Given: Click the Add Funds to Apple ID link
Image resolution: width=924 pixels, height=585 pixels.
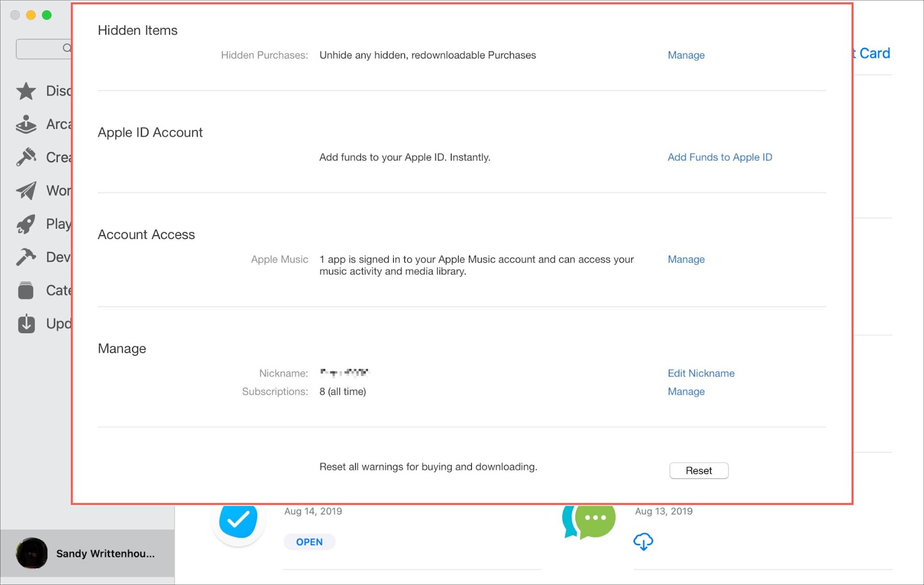Looking at the screenshot, I should point(720,157).
